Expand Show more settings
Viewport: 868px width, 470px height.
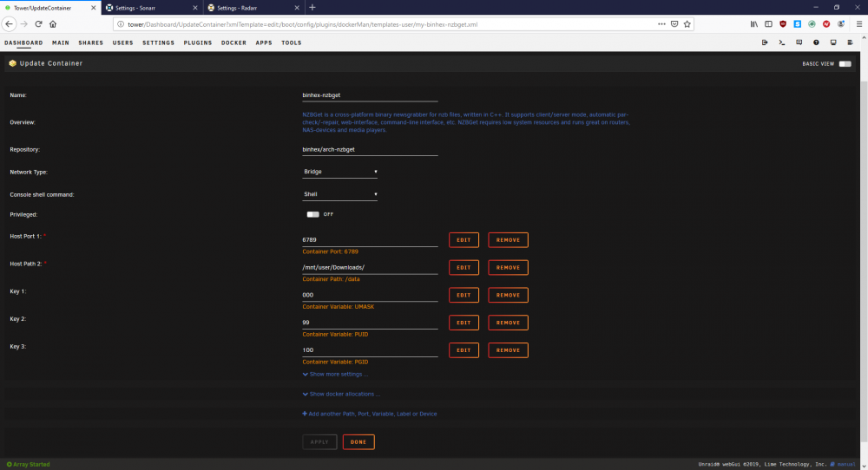335,375
